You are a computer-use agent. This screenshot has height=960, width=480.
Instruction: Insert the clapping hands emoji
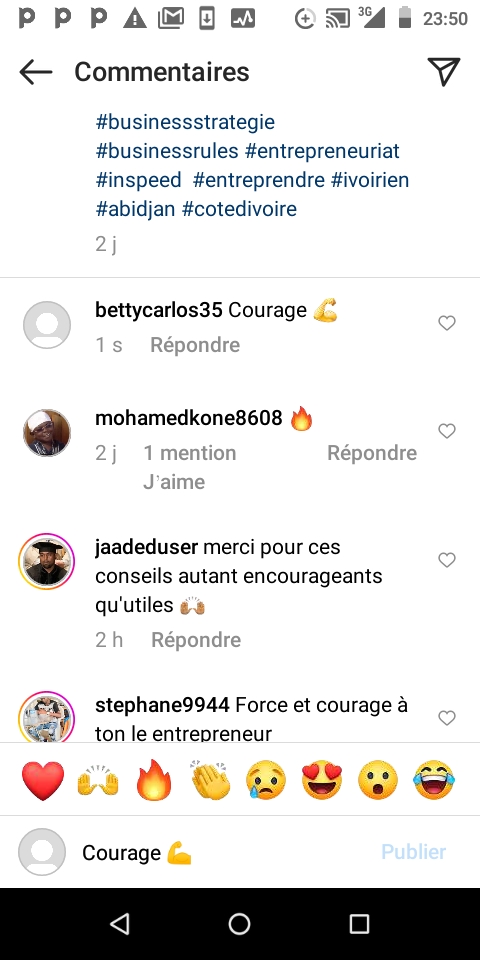point(210,780)
